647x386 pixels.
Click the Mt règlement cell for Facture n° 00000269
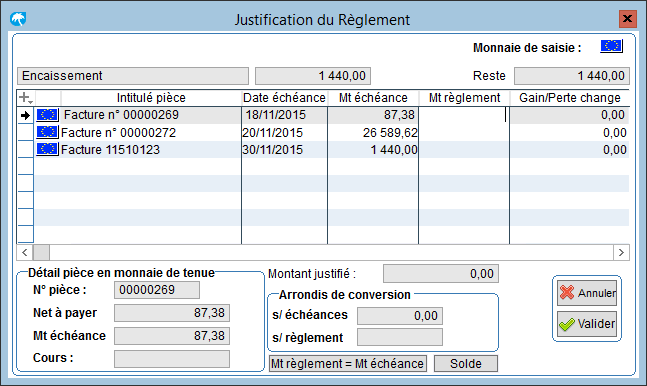point(464,115)
